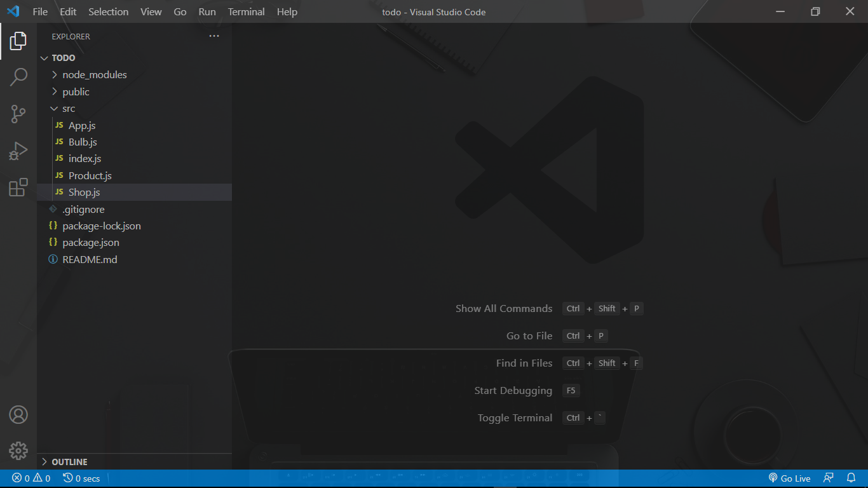Image resolution: width=868 pixels, height=488 pixels.
Task: Click the JS icon beside Bulb.js
Action: click(x=59, y=142)
